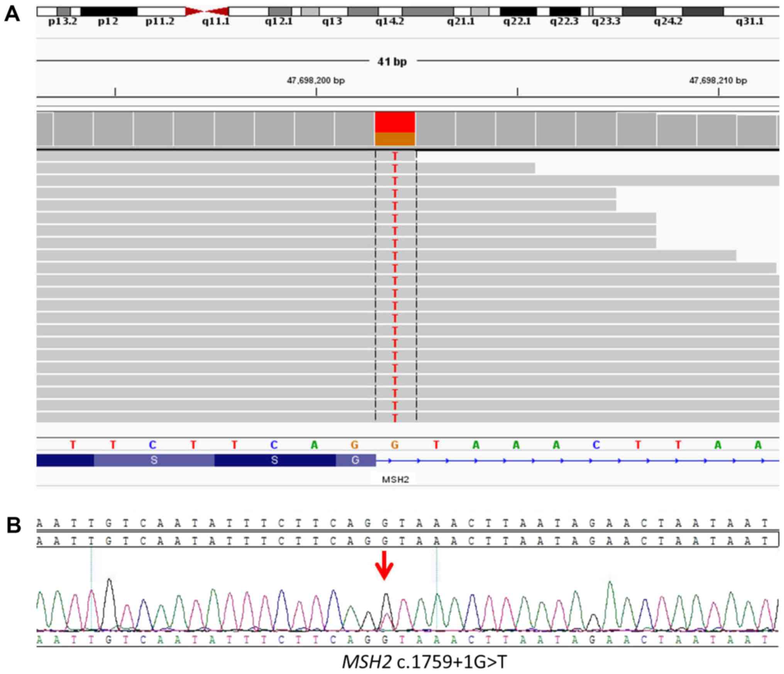The image size is (784, 674).
Task: Click the 47,698,210 bp ruler tick
Action: pos(718,92)
